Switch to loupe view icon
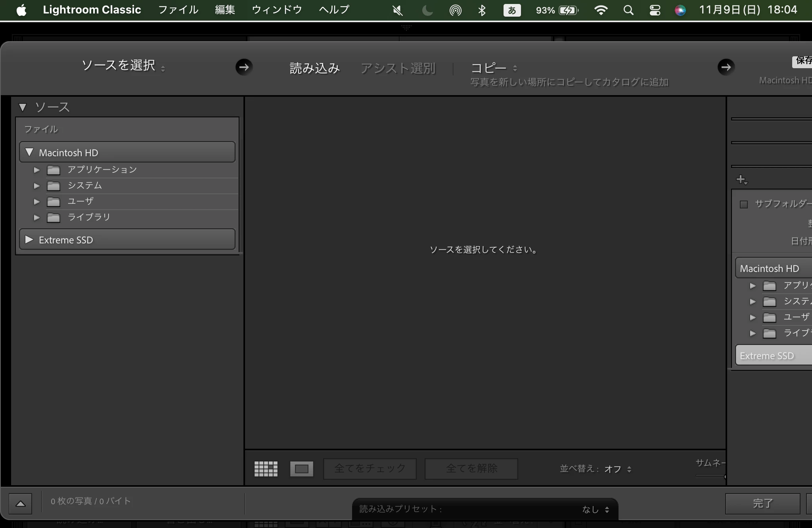The image size is (812, 528). tap(301, 469)
